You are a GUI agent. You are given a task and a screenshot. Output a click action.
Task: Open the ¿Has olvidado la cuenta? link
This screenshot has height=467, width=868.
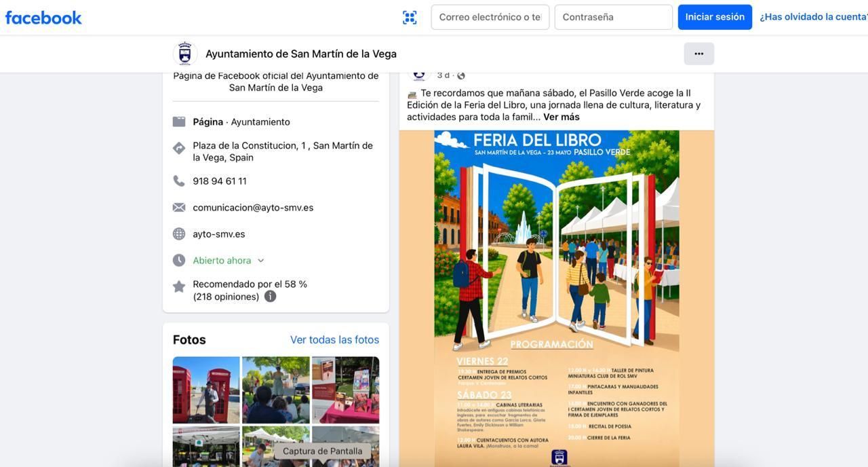(814, 17)
